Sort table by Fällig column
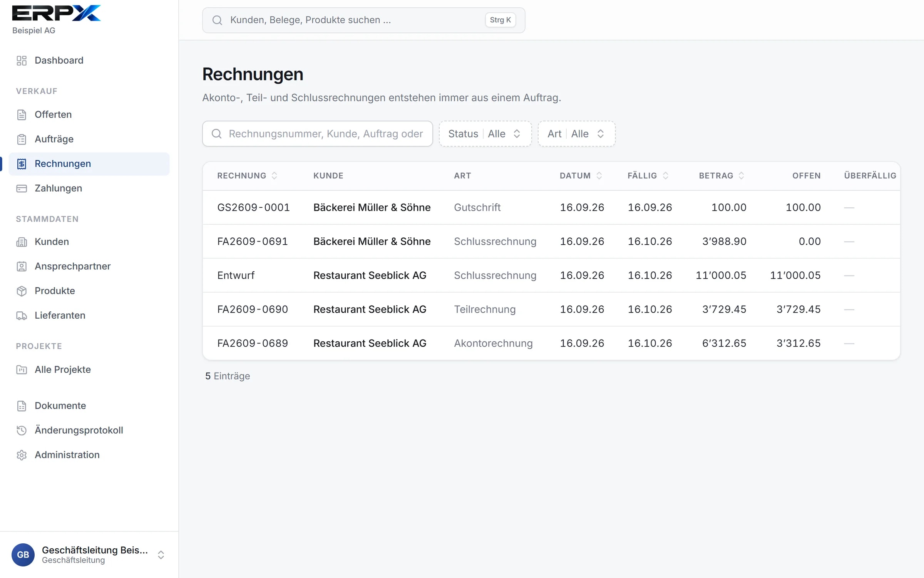The image size is (924, 578). tap(648, 176)
